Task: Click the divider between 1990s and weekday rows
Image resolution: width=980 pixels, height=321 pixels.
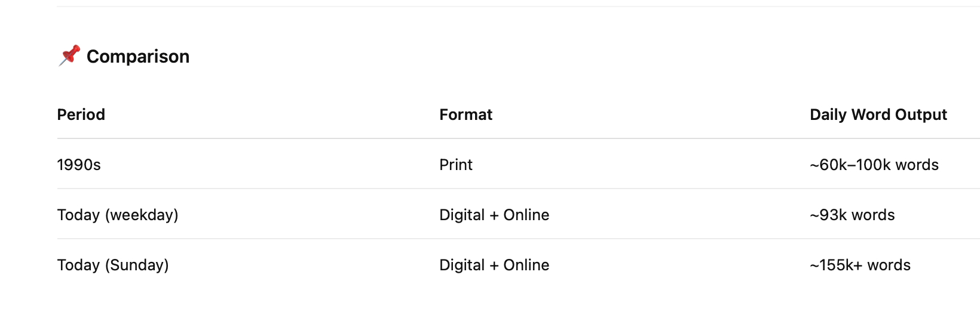Action: pyautogui.click(x=478, y=189)
